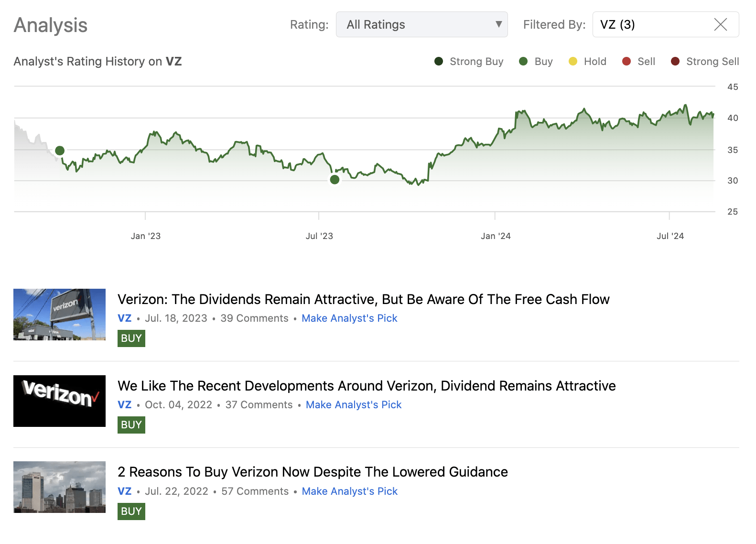Open "Verizon: The Dividends Remain Attractive" article

[x=363, y=299]
